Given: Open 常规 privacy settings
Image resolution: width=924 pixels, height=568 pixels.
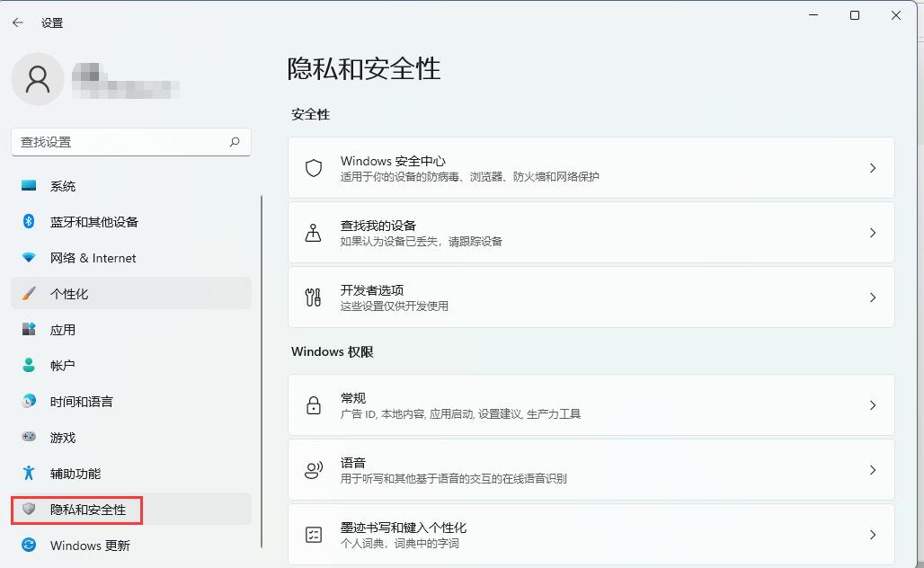Looking at the screenshot, I should pos(591,405).
